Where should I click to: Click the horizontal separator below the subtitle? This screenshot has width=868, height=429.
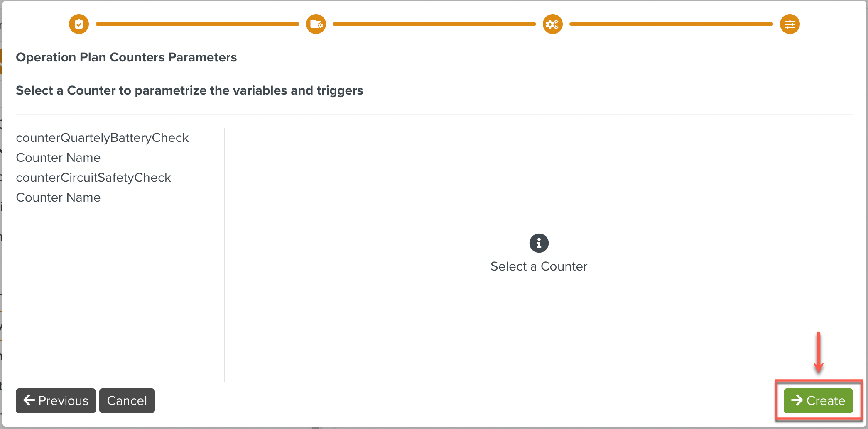pos(434,114)
